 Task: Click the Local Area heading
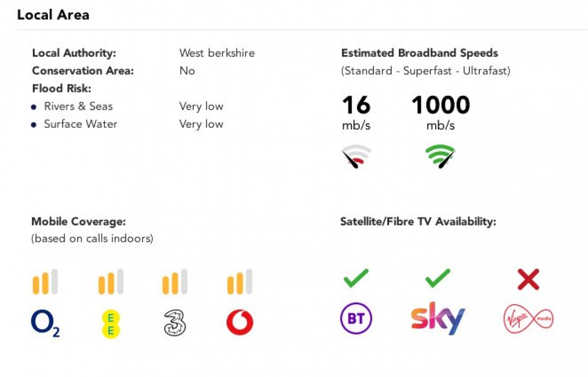click(x=53, y=15)
